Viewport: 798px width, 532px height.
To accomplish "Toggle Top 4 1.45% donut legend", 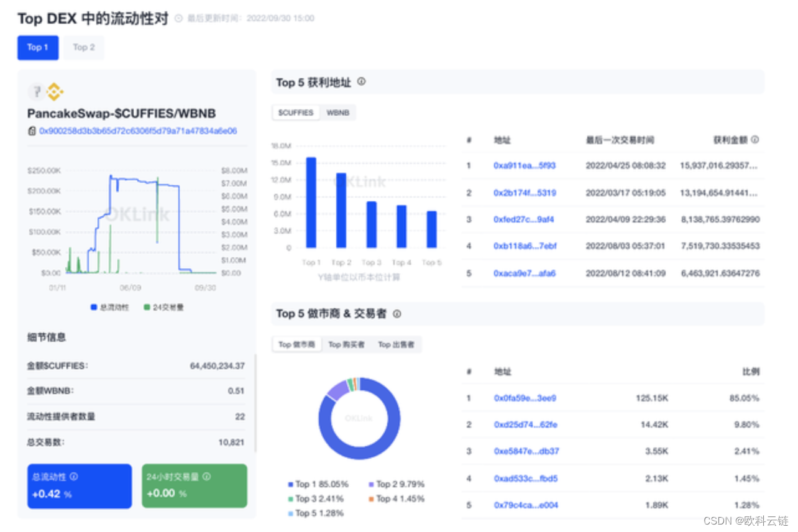I will (x=396, y=498).
